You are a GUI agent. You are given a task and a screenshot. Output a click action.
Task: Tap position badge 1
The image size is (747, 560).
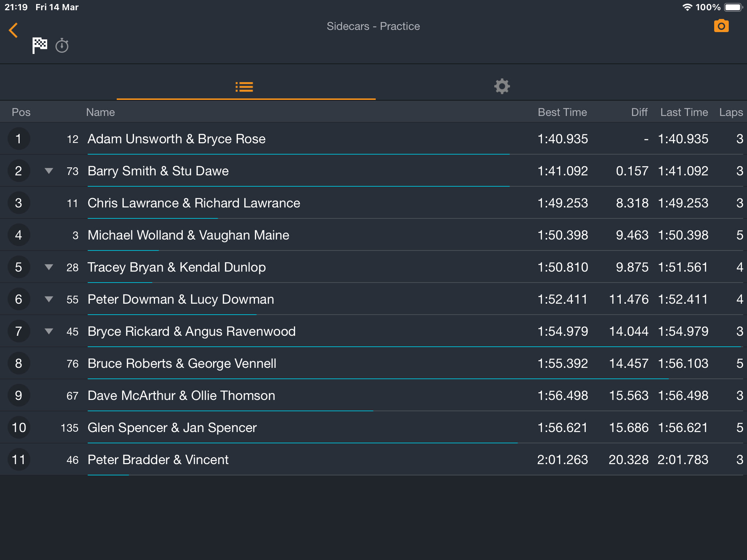(x=19, y=139)
